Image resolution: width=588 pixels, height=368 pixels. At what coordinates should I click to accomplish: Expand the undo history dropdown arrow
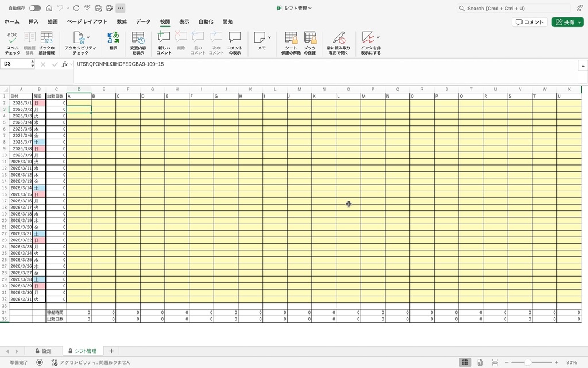[x=68, y=8]
